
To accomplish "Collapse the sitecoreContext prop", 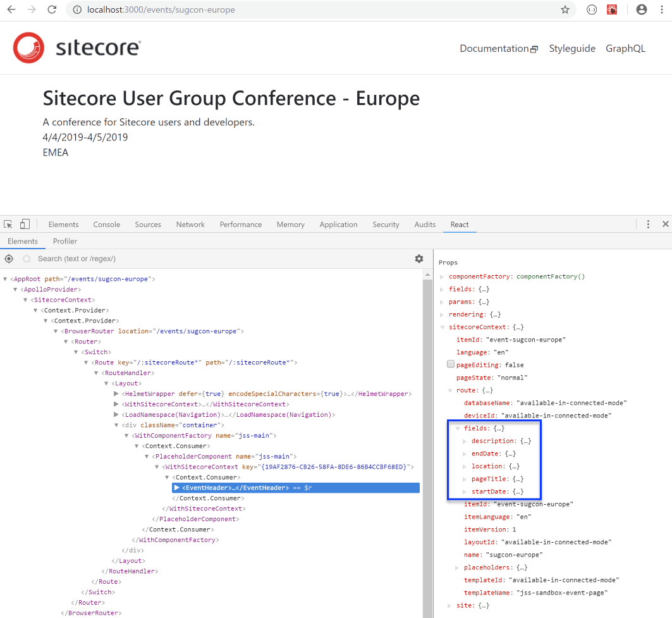I will [x=442, y=327].
